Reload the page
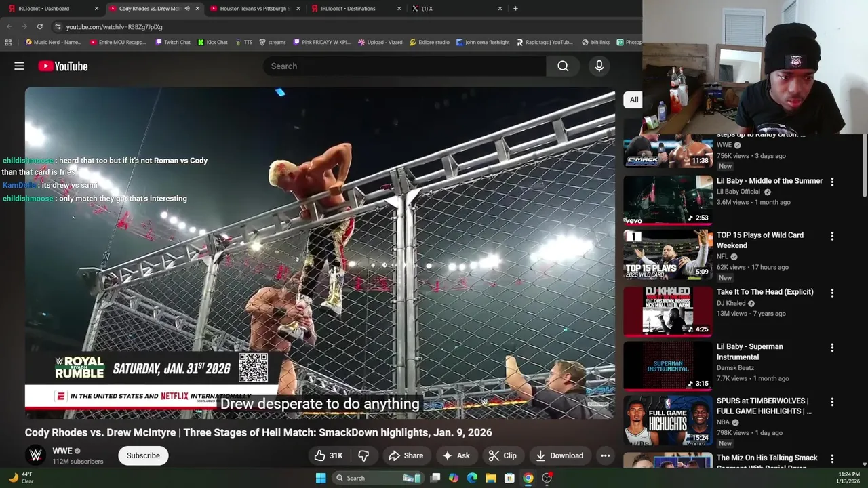The width and height of the screenshot is (868, 488). point(40,27)
